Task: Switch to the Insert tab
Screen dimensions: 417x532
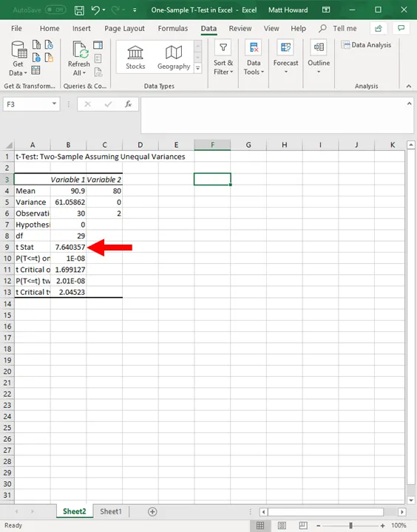Action: point(81,29)
